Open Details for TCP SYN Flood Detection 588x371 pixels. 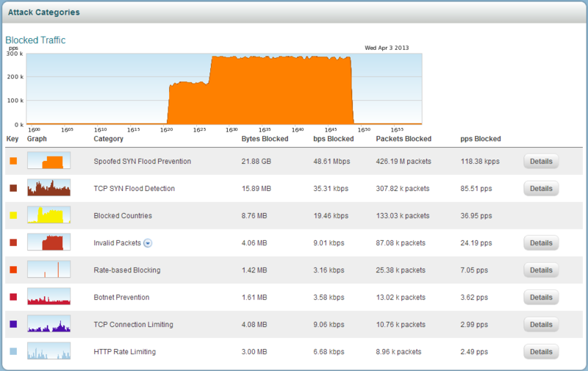[541, 189]
